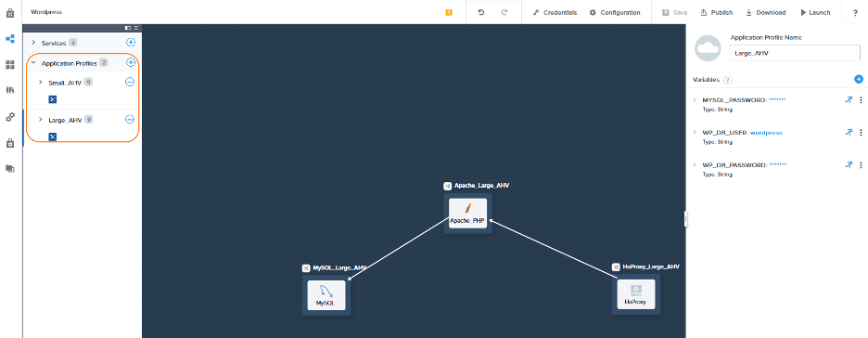Viewport: 868px width, 338px height.
Task: Expand the Services tree section
Action: point(33,43)
